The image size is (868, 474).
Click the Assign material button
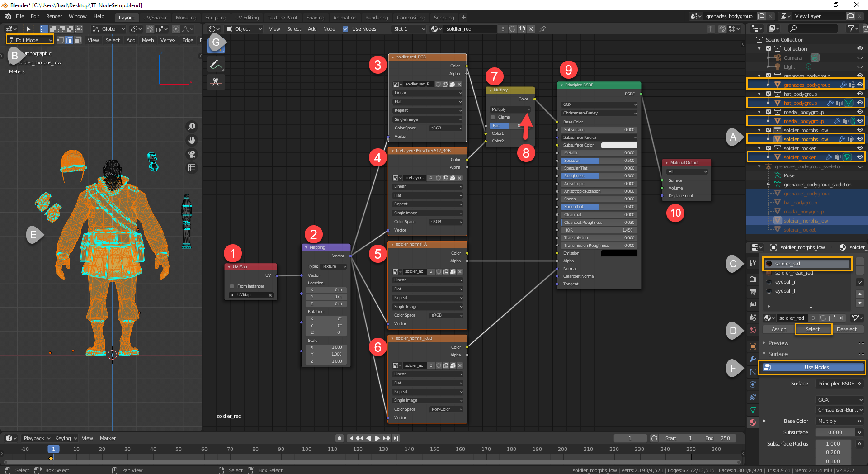778,329
